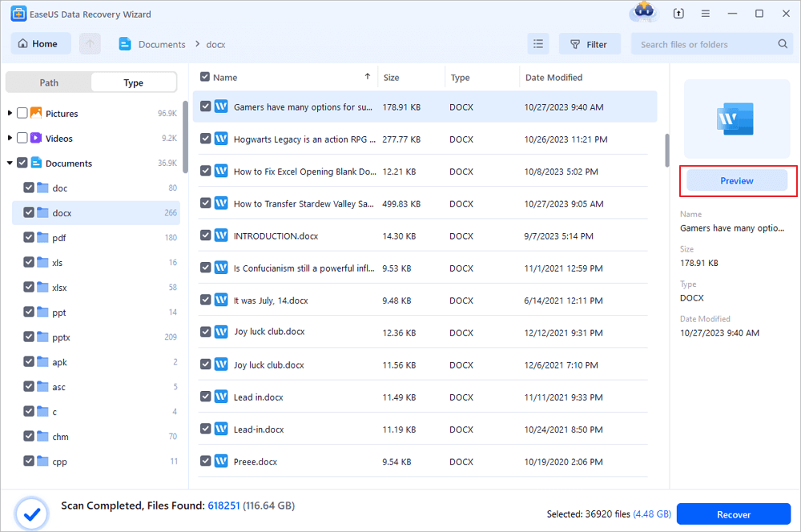Screen dimensions: 801x532
Task: Uncheck the Documents category checkbox
Action: (x=22, y=163)
